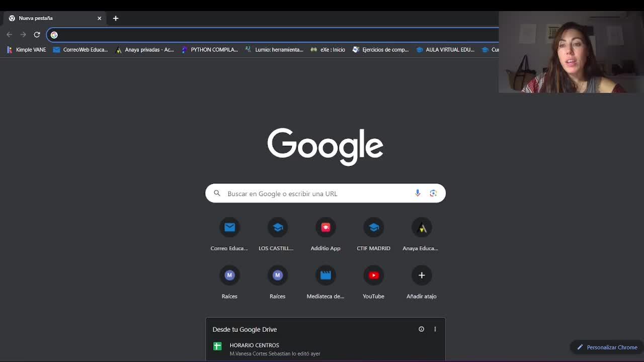Open the Lumio: herramienta... bookmark

(x=274, y=50)
